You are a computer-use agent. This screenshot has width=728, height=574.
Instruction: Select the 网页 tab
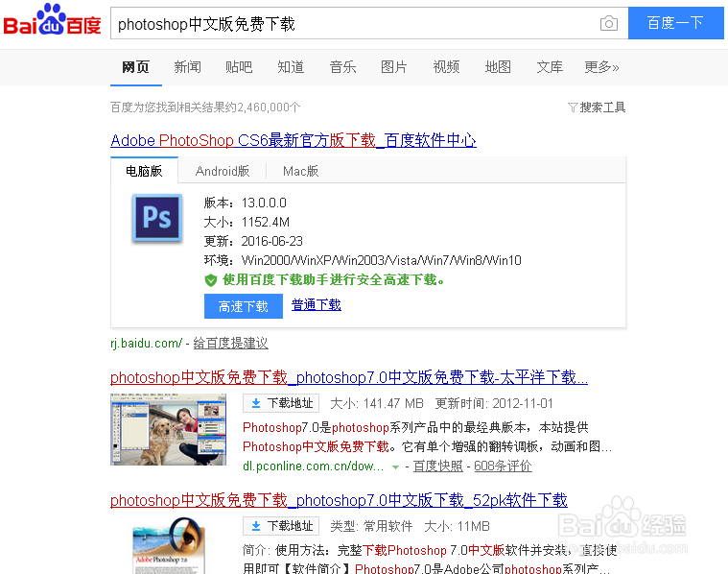135,67
